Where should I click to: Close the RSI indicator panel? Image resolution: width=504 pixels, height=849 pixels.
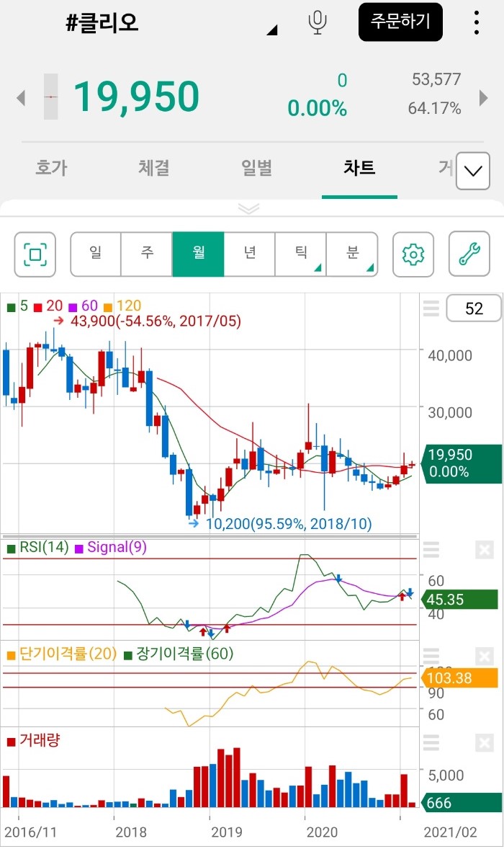point(485,550)
